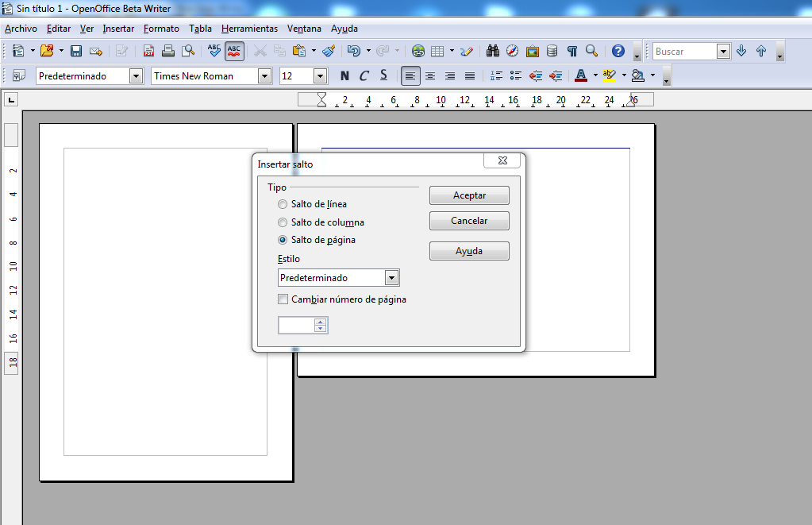812x525 pixels.
Task: Open the Formato menu
Action: click(x=161, y=29)
